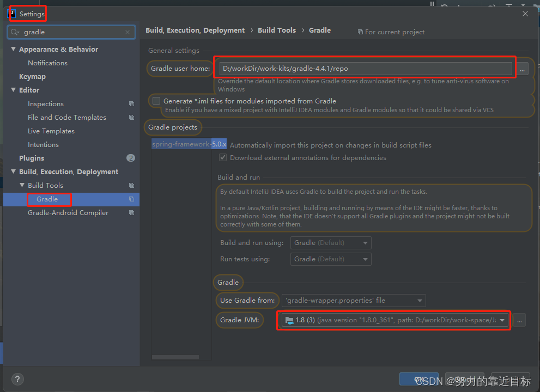Click the OK button
Viewport: 540px width, 392px height.
pyautogui.click(x=419, y=379)
